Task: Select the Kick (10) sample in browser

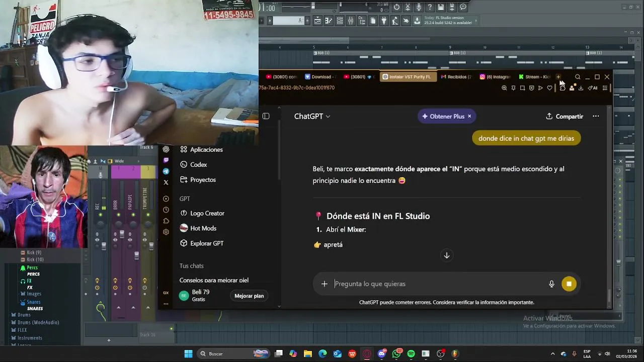Action: (32, 259)
